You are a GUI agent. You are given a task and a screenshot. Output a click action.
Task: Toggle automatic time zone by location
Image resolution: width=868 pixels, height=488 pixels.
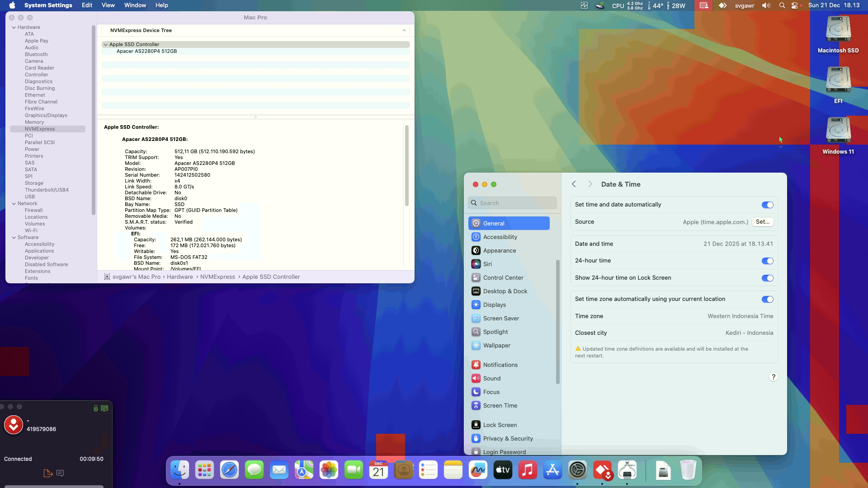[x=767, y=299]
